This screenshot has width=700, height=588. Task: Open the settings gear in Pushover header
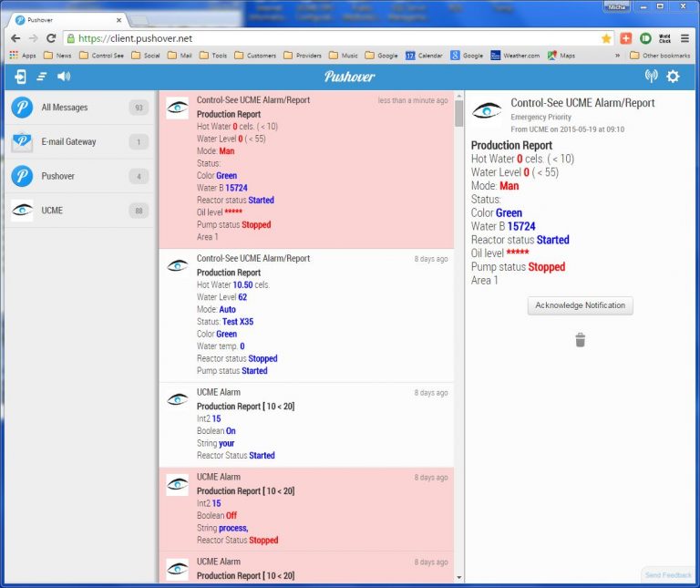[x=674, y=77]
